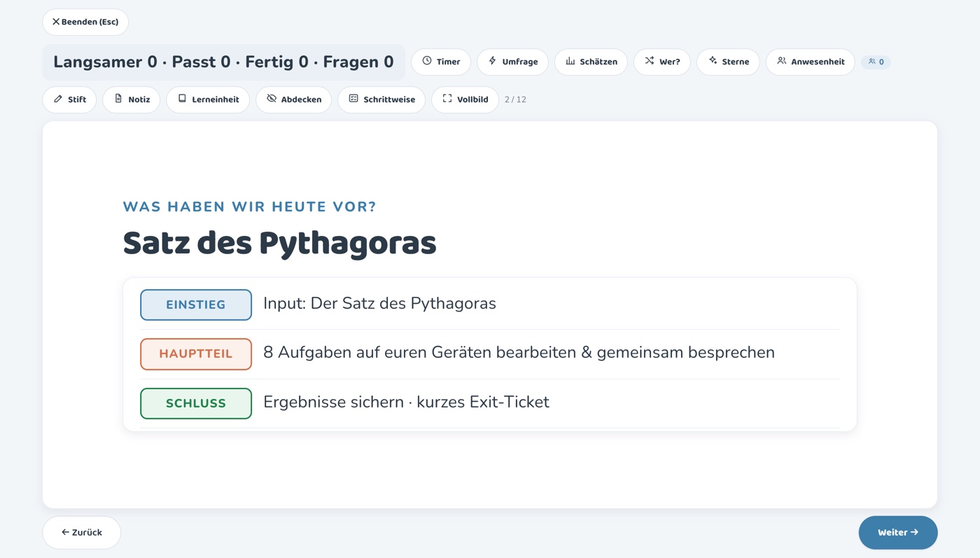The height and width of the screenshot is (558, 980).
Task: Start an Umfrage poll
Action: point(513,62)
